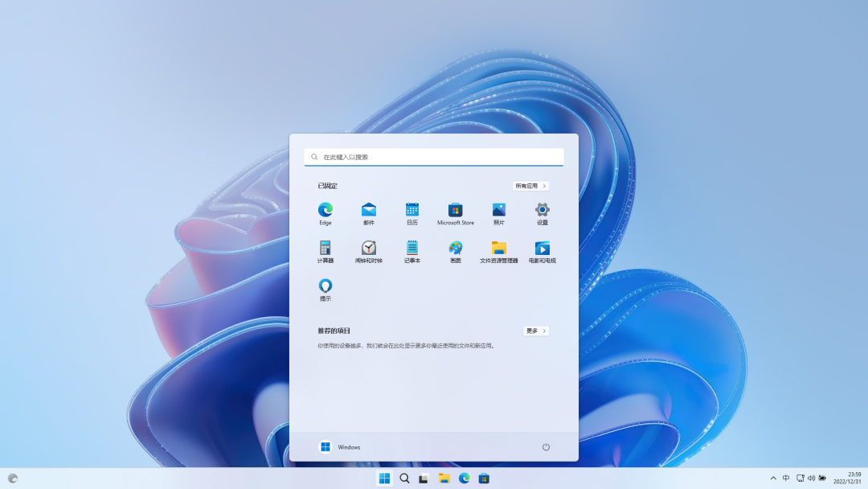Screen dimensions: 868x489
Task: Open the 画图 (Paint) app
Action: coord(455,251)
